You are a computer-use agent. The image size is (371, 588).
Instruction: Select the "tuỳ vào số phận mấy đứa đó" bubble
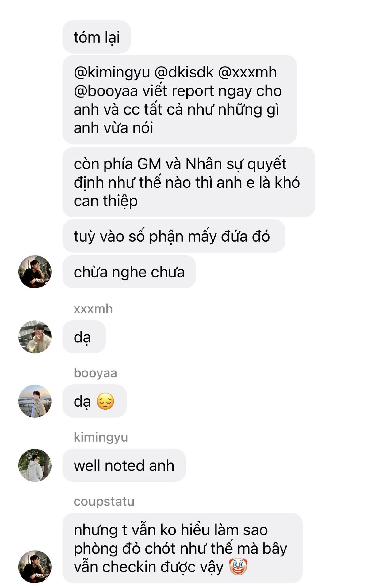[x=174, y=236]
